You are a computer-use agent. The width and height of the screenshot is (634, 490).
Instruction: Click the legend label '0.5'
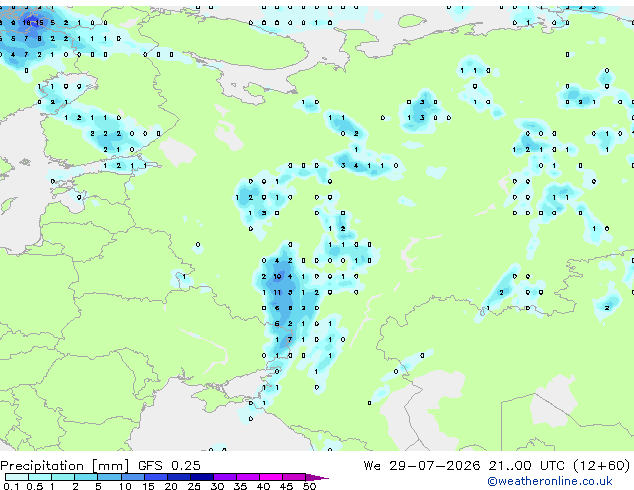click(x=34, y=486)
